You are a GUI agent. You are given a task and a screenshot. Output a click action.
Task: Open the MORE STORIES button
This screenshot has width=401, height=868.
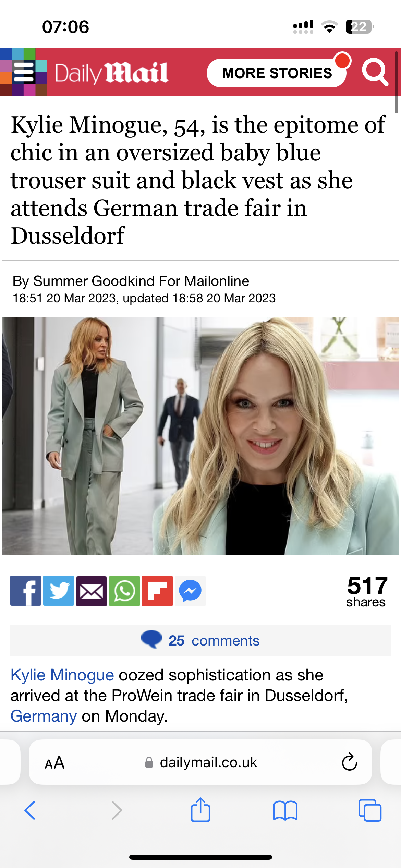[x=277, y=73]
